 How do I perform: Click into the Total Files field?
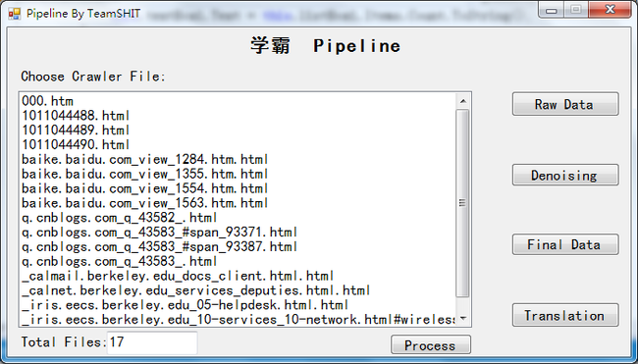click(152, 342)
